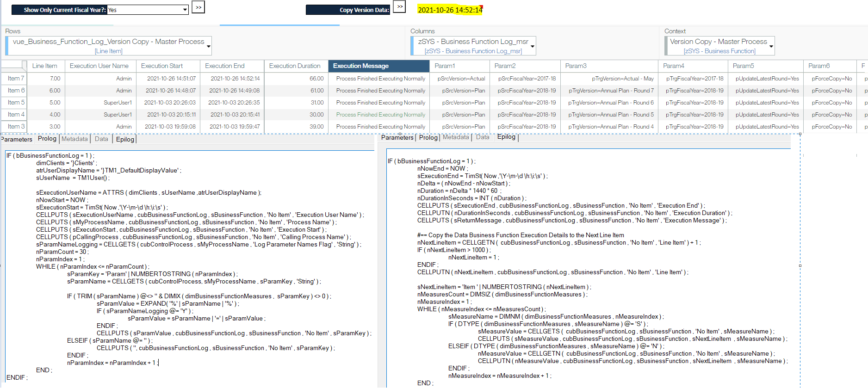Click the 'sUserName = TM1User()' code line
Screen dimensions: 868x388
pos(73,178)
